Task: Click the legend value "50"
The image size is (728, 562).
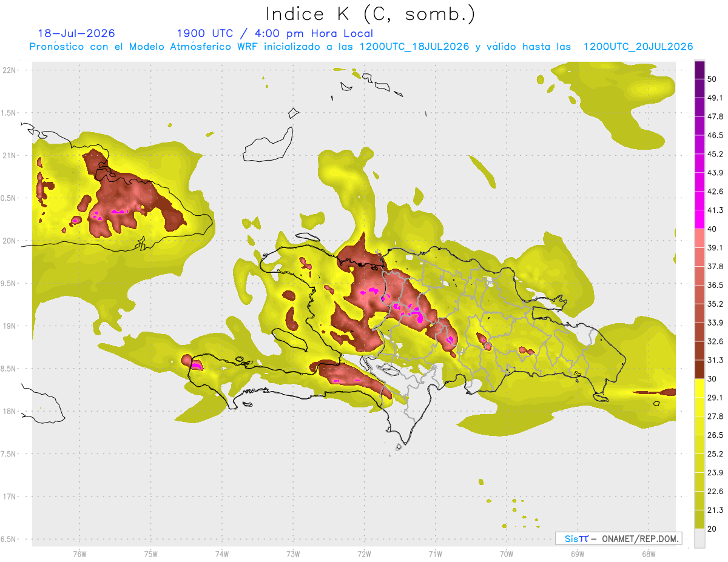Action: (x=712, y=79)
